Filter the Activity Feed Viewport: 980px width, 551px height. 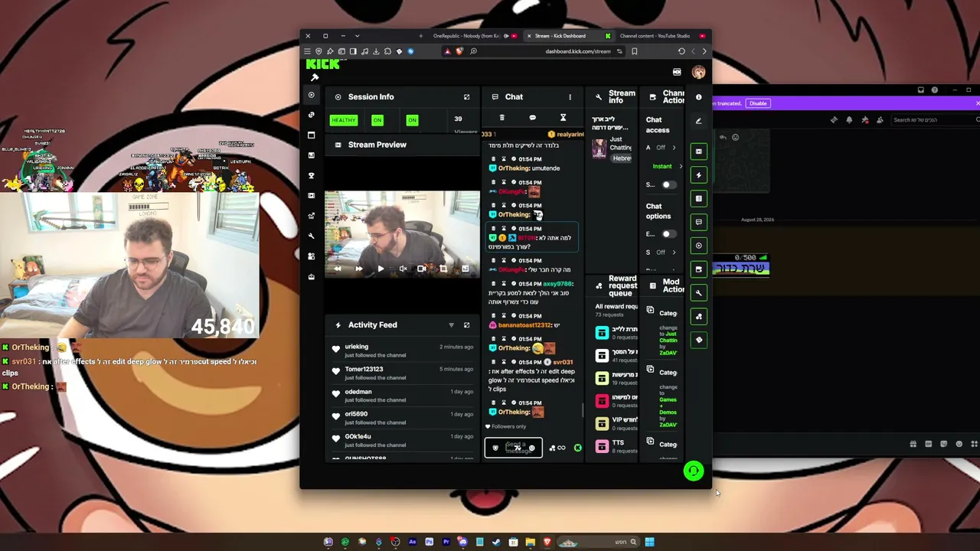pos(451,325)
